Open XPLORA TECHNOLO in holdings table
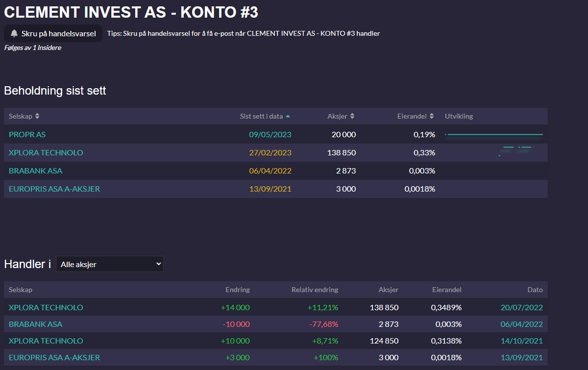The height and width of the screenshot is (370, 588). pyautogui.click(x=46, y=152)
